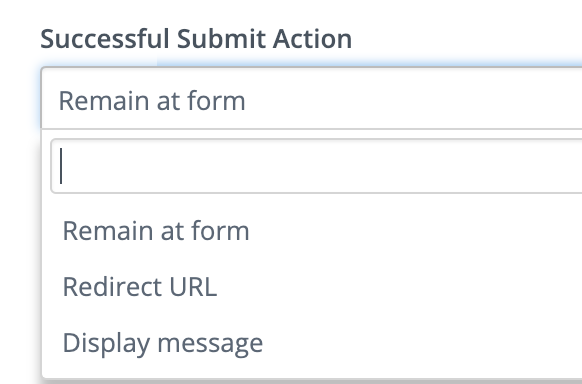Image resolution: width=582 pixels, height=384 pixels.
Task: Place the cursor in the options search input
Action: pos(316,166)
